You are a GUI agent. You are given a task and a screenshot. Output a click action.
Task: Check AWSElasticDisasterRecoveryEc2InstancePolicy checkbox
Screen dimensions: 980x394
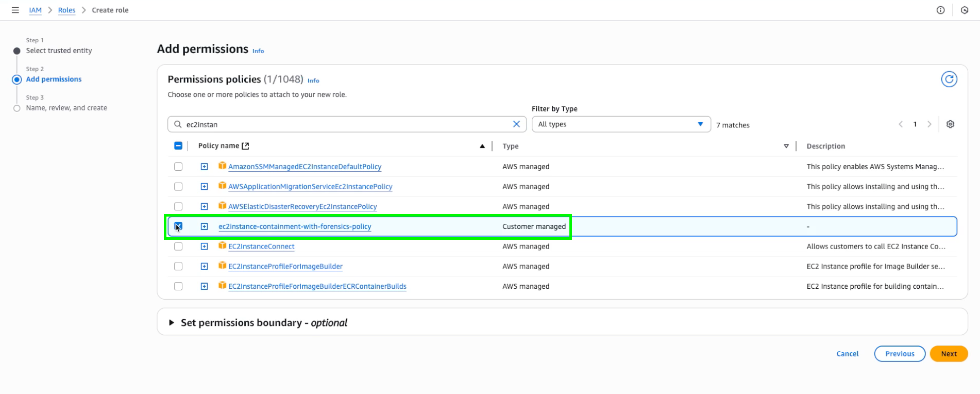178,206
